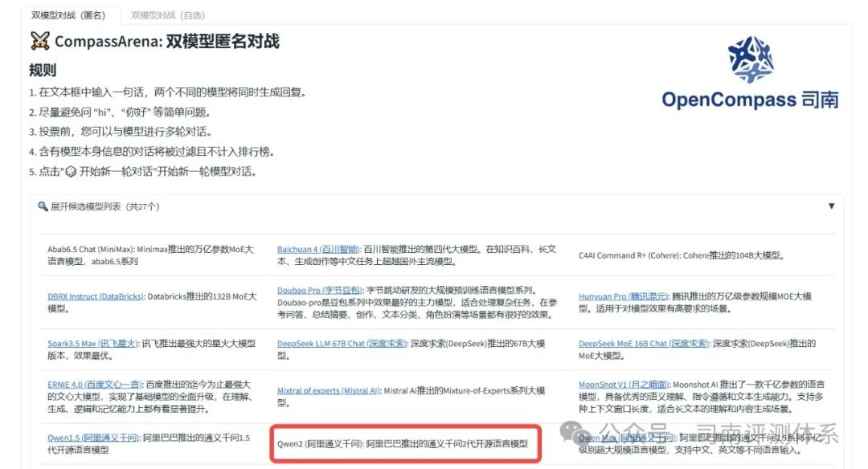This screenshot has width=868, height=469.
Task: Click rule 4 text about 排行榜
Action: point(152,152)
